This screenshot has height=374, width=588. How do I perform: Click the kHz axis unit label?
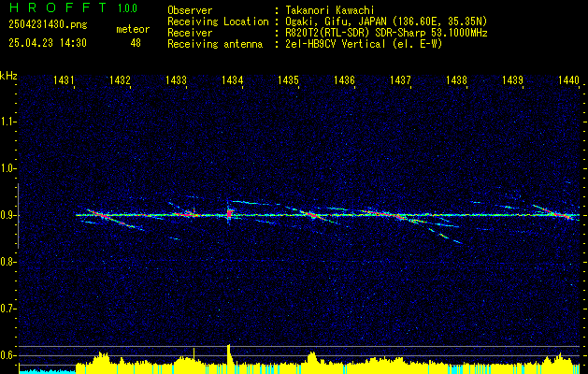(x=8, y=76)
